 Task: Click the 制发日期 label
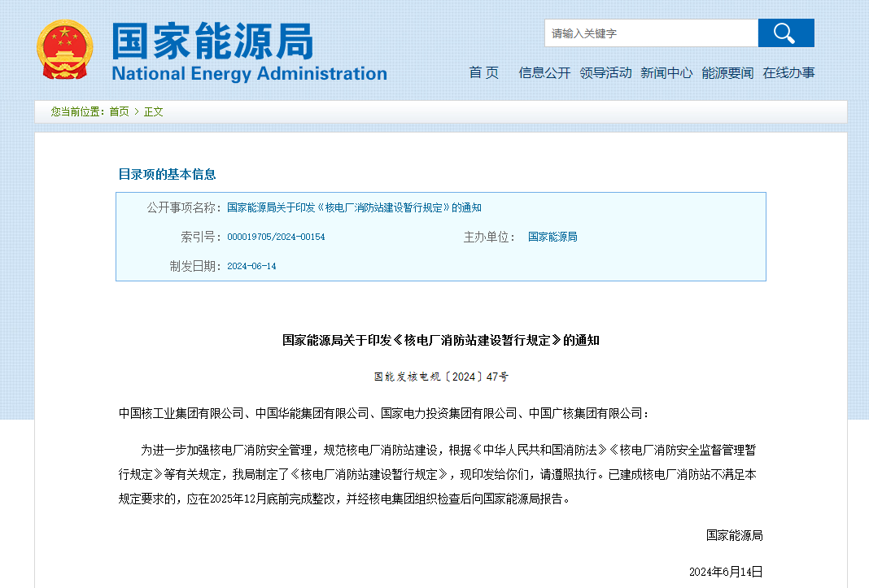(x=195, y=267)
